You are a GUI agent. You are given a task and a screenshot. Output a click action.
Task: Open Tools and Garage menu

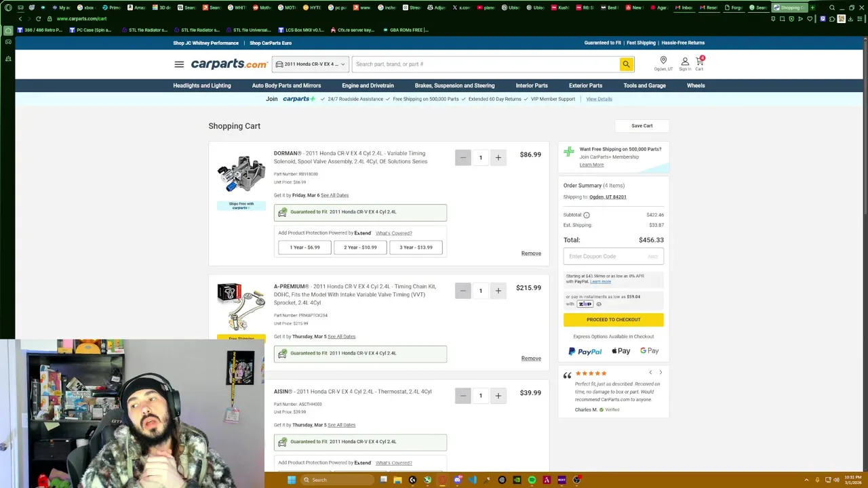tap(644, 86)
